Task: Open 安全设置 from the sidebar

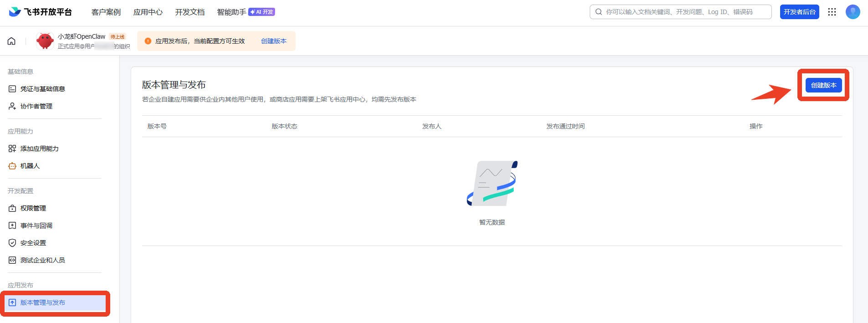Action: 33,243
